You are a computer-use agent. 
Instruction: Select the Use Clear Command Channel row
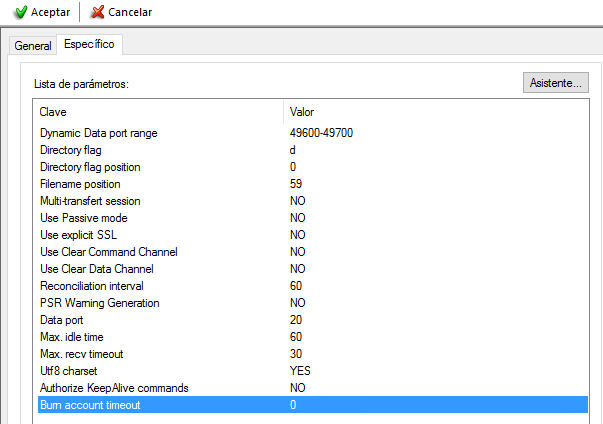click(109, 252)
